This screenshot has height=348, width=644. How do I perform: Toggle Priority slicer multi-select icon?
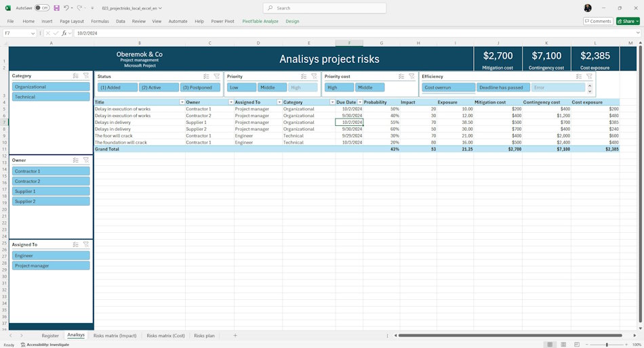(x=304, y=77)
